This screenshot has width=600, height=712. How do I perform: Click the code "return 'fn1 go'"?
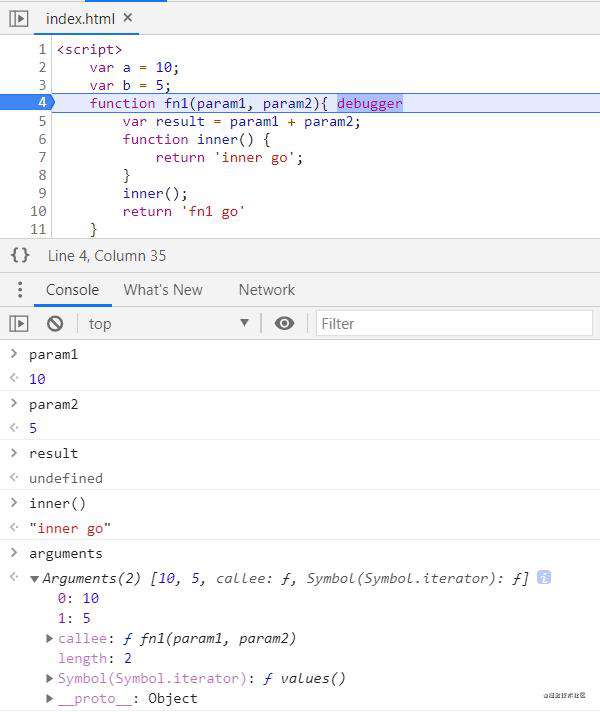(x=183, y=212)
